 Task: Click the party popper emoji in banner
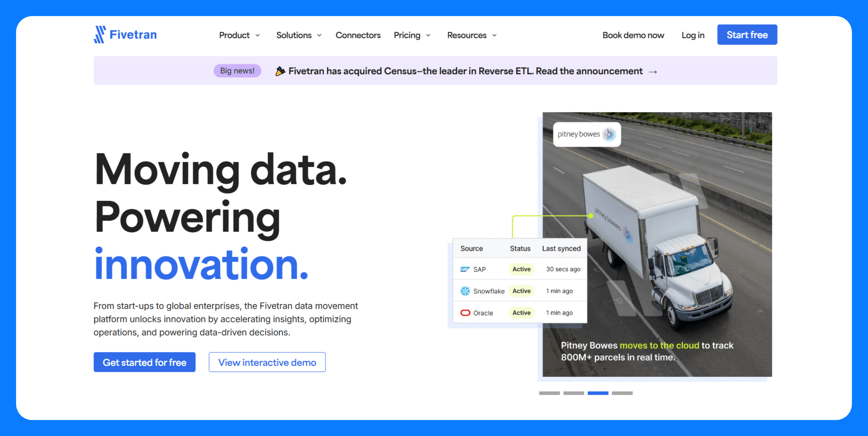click(x=280, y=71)
